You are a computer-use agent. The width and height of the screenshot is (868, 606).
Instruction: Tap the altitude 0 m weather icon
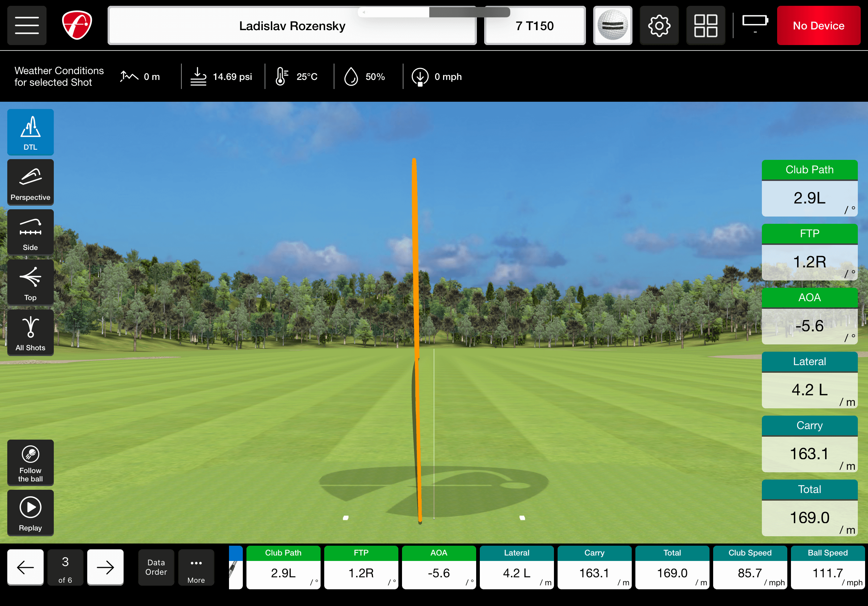pyautogui.click(x=129, y=76)
